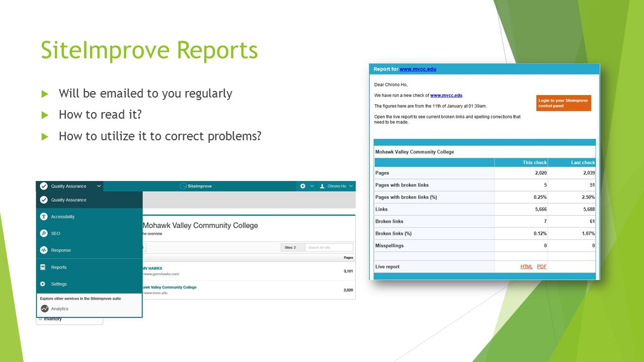Image resolution: width=644 pixels, height=362 pixels.
Task: Click the Sites: 2 label
Action: tap(290, 247)
